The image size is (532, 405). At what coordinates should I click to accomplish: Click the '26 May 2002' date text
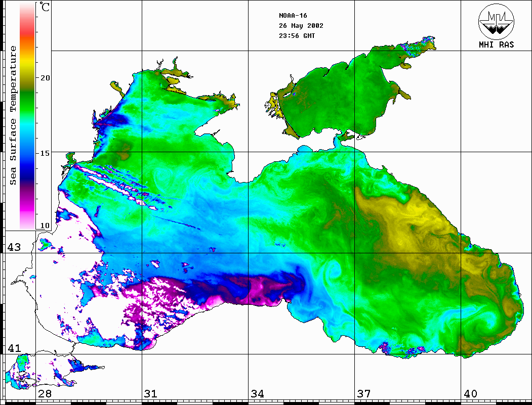(301, 26)
